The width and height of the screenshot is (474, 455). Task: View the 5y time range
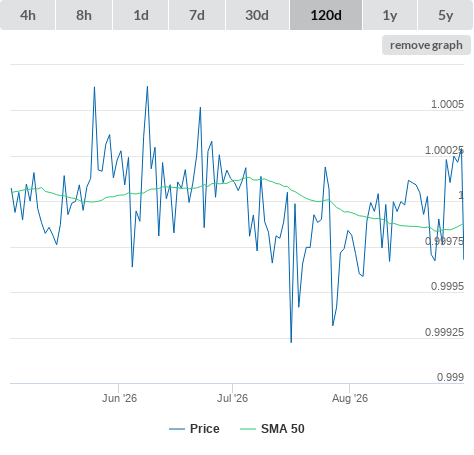coord(445,15)
